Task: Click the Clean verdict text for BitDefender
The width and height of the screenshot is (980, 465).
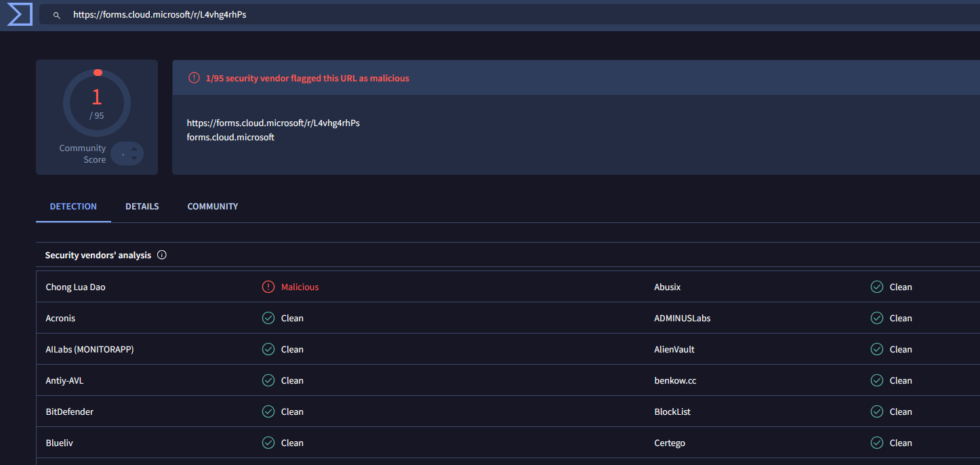Action: coord(292,411)
